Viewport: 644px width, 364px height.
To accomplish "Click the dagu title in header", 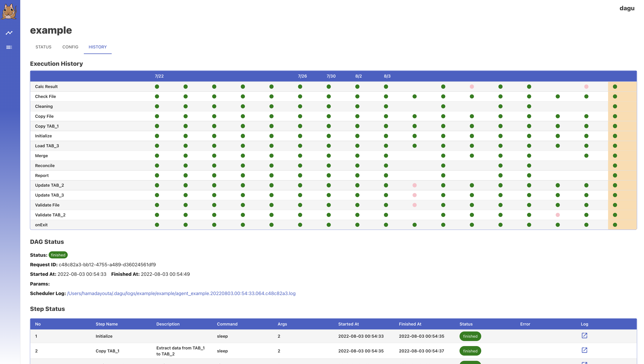I will pos(627,8).
